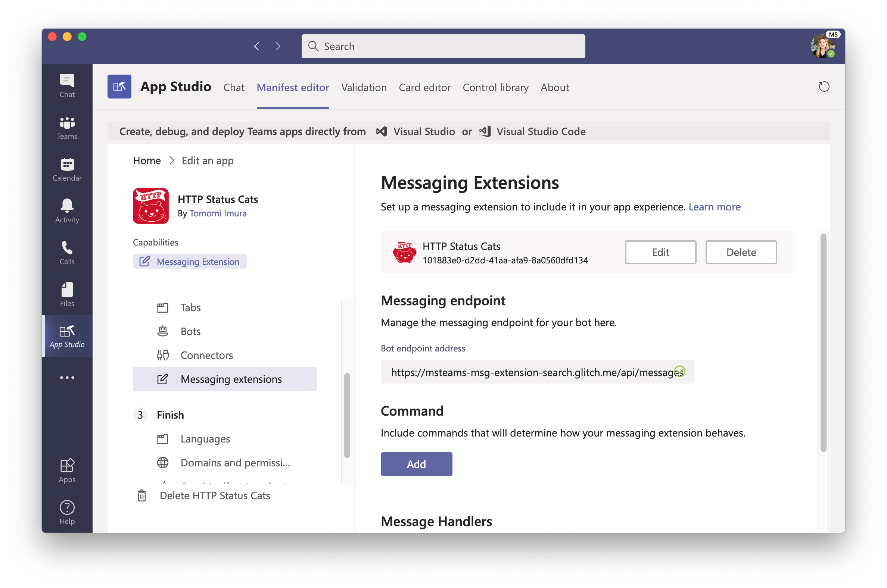Click Edit for HTTP Status Cats

click(660, 252)
